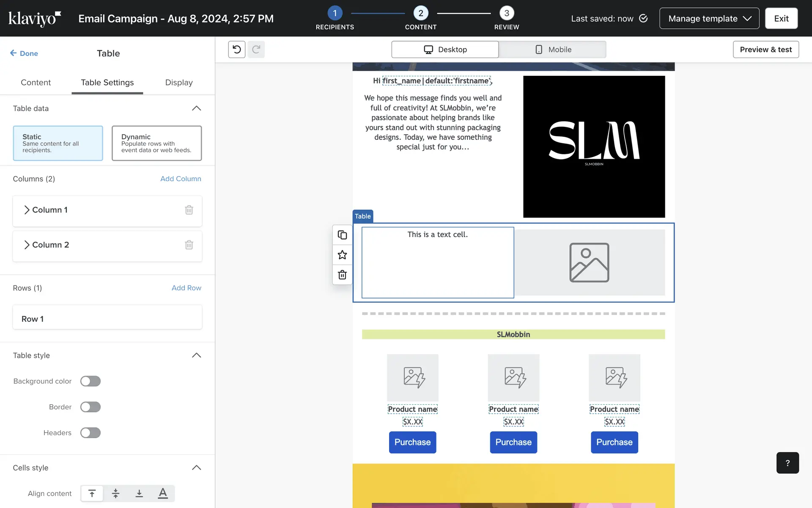Open the Manage template dropdown
Viewport: 812px width, 508px height.
pyautogui.click(x=709, y=19)
